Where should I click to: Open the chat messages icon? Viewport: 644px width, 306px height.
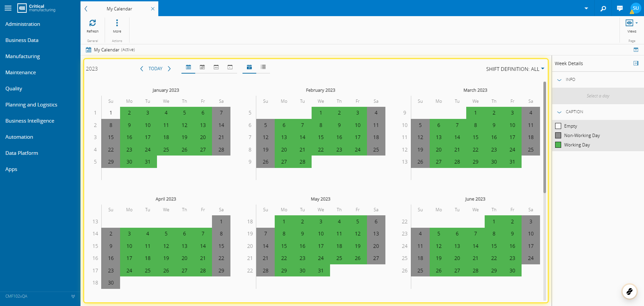(620, 8)
